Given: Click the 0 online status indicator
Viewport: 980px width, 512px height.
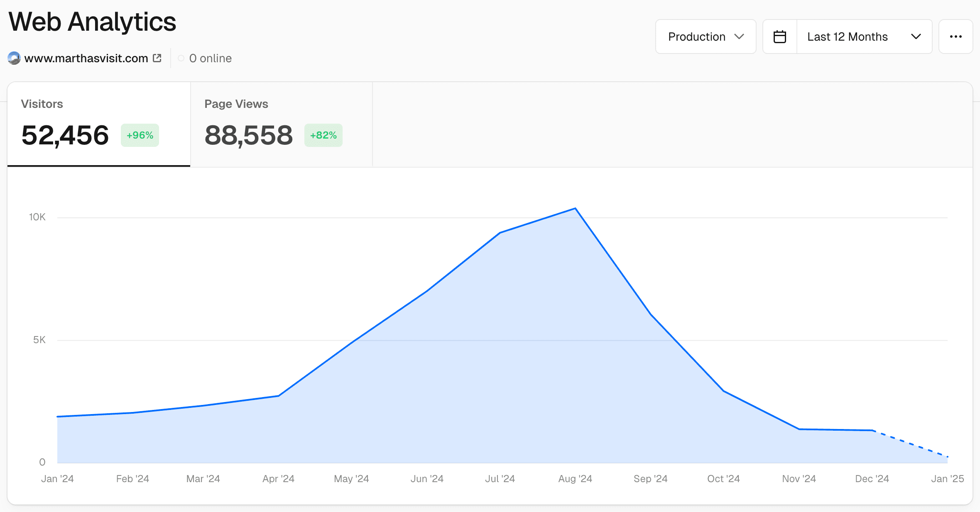Looking at the screenshot, I should point(205,59).
